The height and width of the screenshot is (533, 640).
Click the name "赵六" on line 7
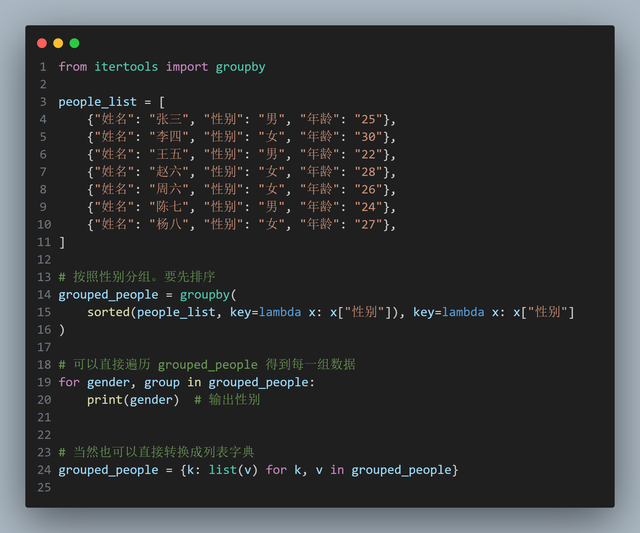coord(169,172)
